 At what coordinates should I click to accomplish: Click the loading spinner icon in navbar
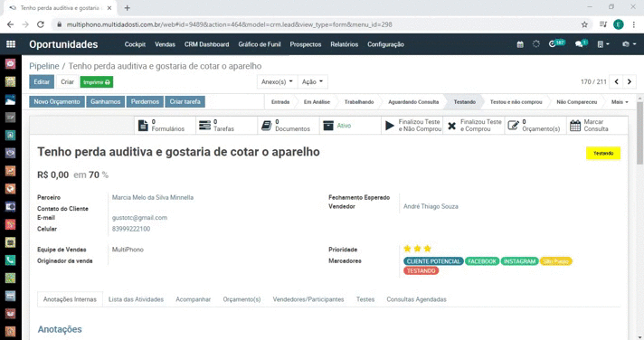[536, 44]
